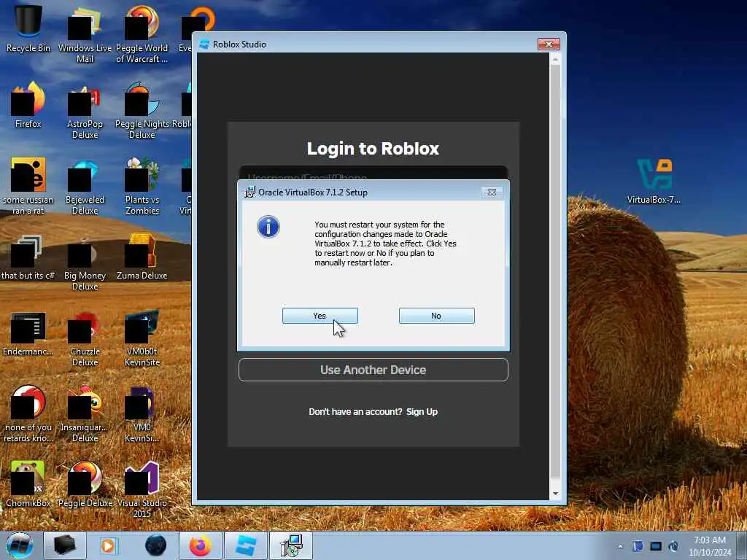Select the Firefox desktop shortcut
747x560 pixels.
tap(28, 105)
